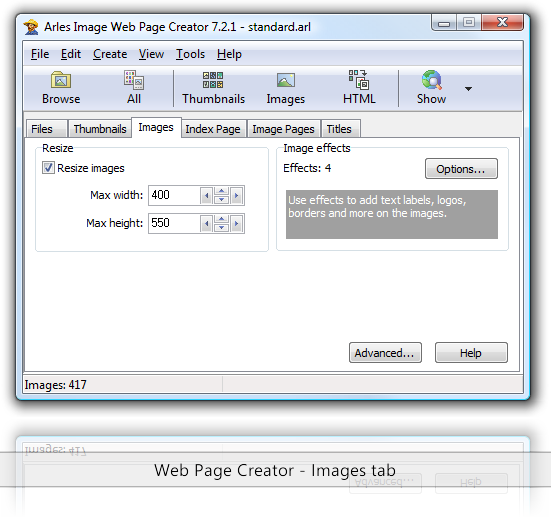Click the down arrow of Max width
Screen dimensions: 551x518
(221, 200)
